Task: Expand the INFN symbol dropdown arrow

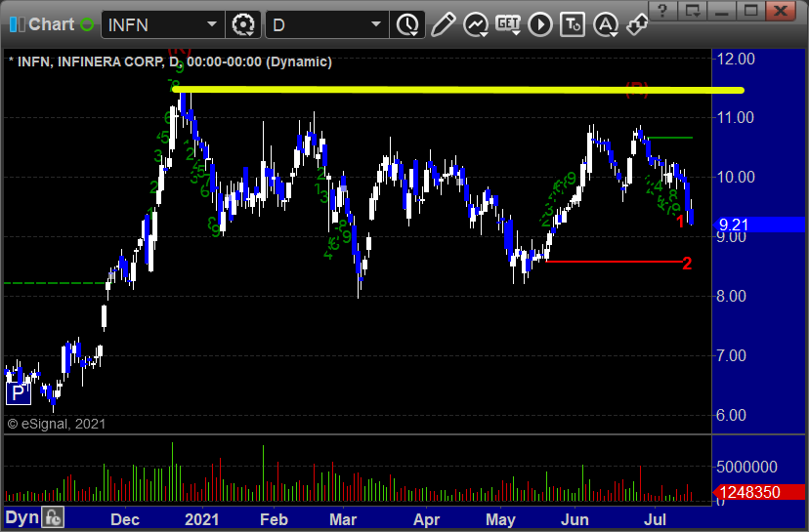Action: tap(212, 24)
